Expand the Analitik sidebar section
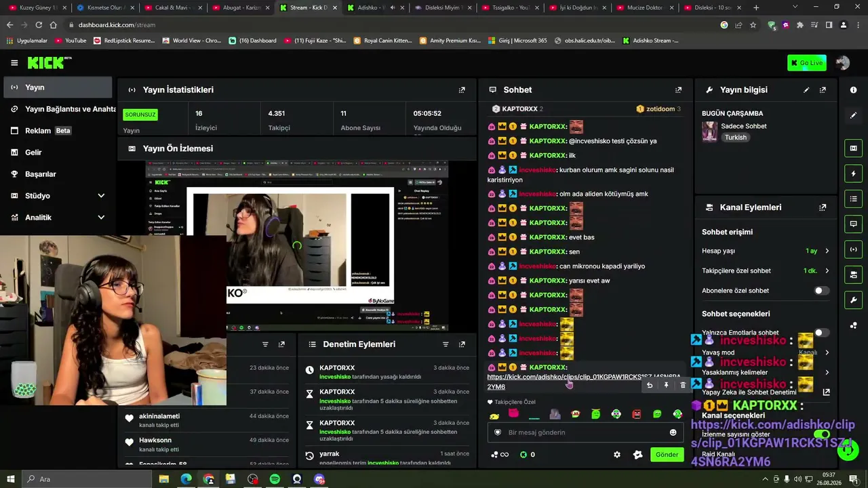 (x=58, y=218)
